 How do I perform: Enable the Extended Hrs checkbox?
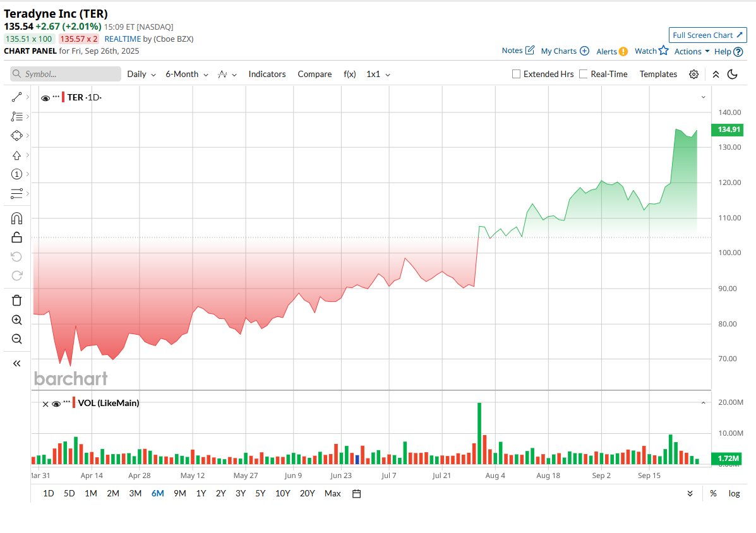[516, 75]
